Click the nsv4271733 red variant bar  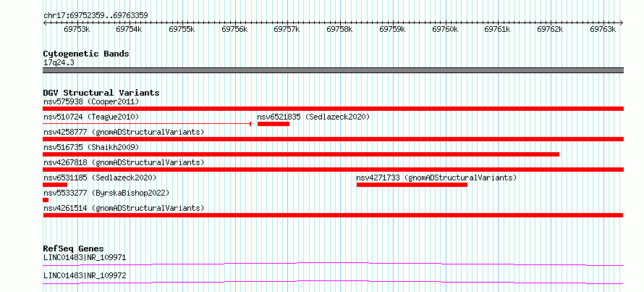pos(412,185)
